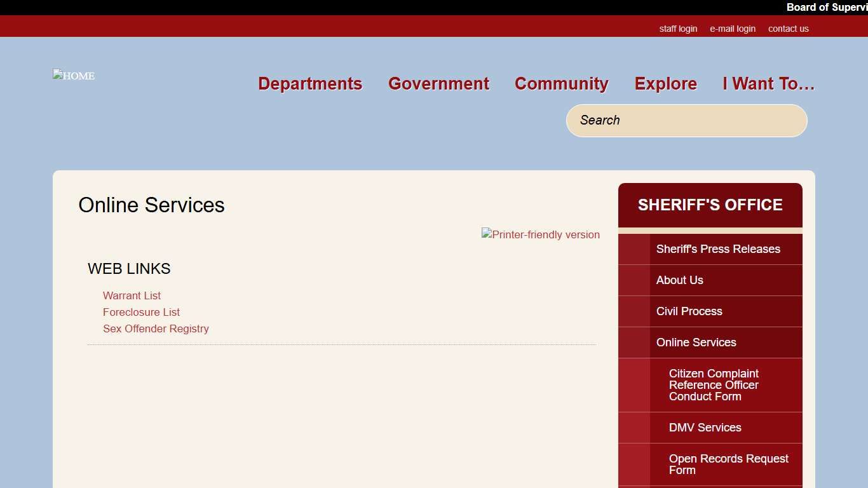The width and height of the screenshot is (868, 488).
Task: Expand the I Want To... menu
Action: (x=769, y=83)
